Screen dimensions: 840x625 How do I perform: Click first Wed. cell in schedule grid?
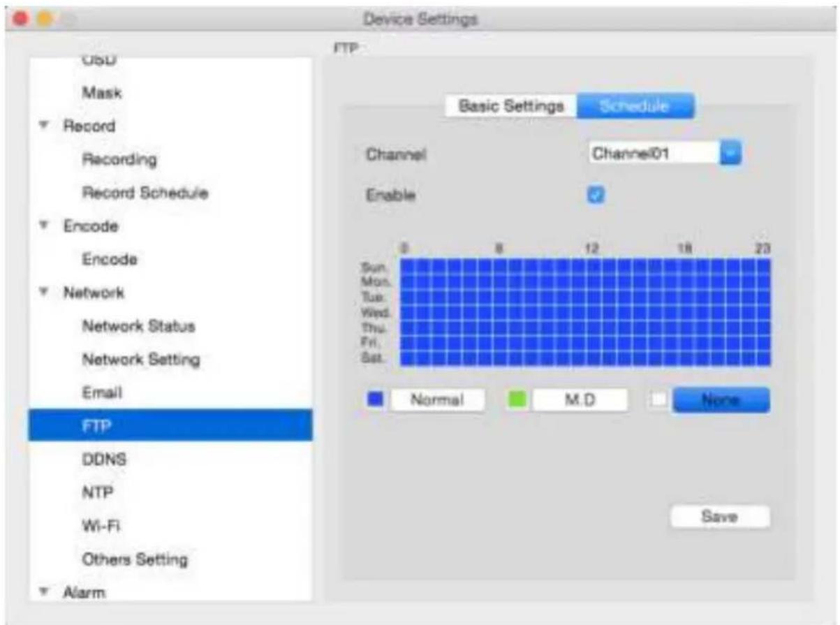[408, 312]
